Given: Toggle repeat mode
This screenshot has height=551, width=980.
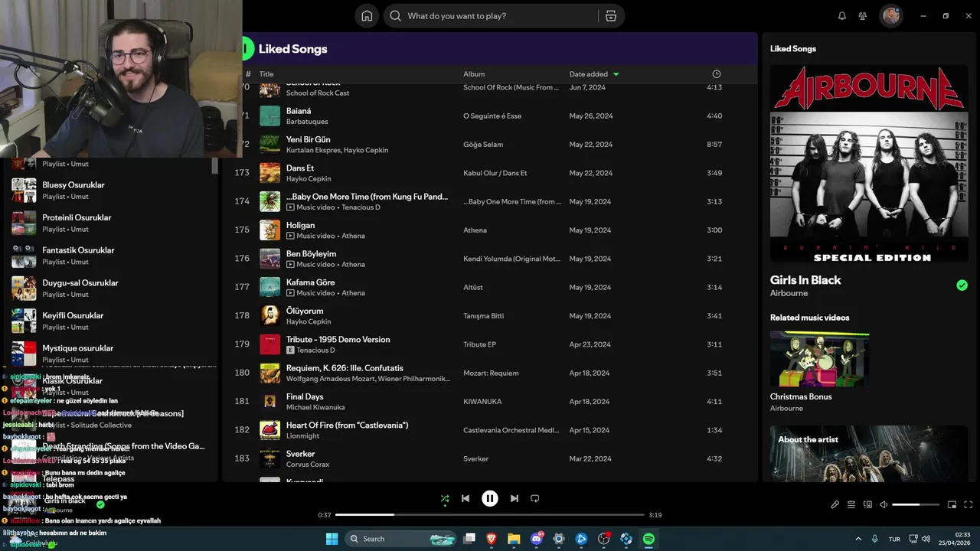Looking at the screenshot, I should 535,498.
